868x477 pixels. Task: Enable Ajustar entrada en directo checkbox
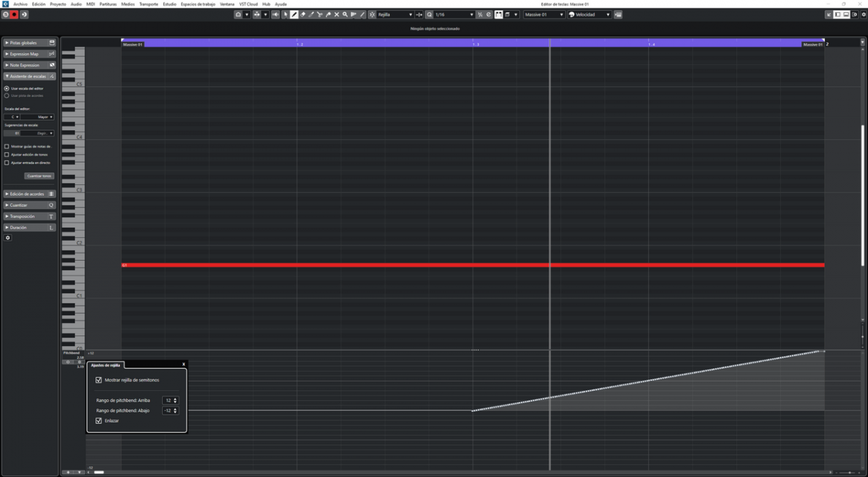click(7, 163)
